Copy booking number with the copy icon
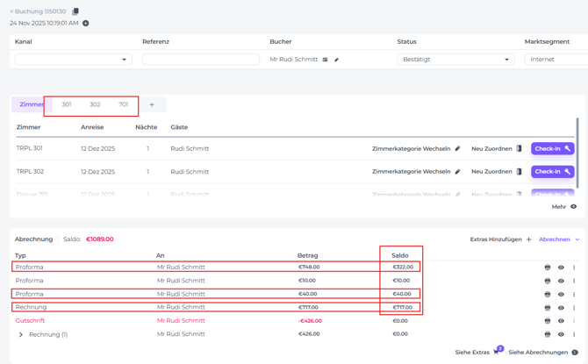588x364 pixels. (x=75, y=11)
